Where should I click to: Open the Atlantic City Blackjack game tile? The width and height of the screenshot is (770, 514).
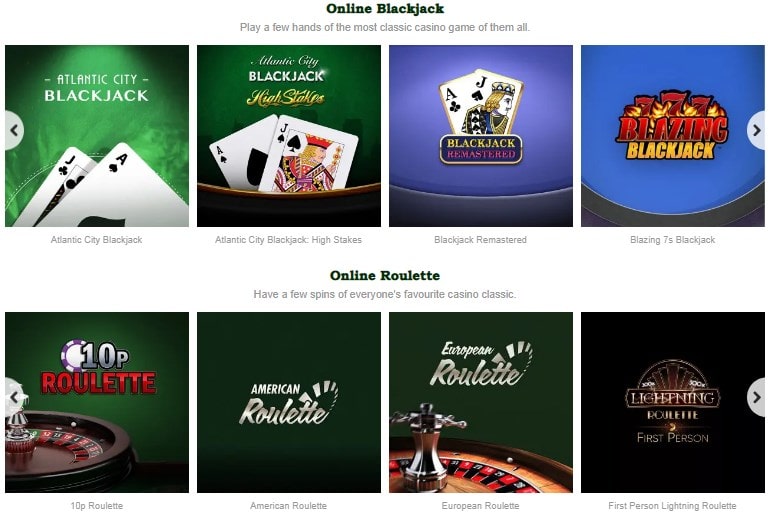click(97, 136)
